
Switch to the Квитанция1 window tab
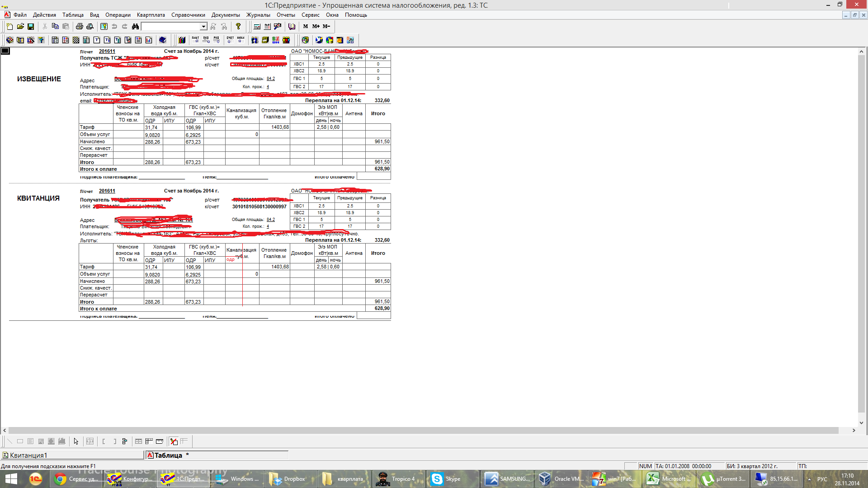28,455
